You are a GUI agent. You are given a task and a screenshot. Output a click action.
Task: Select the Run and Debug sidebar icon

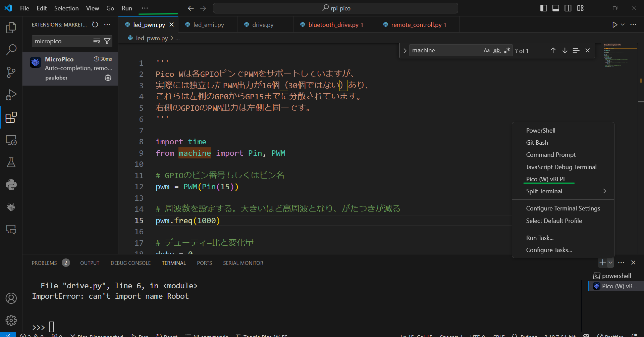pyautogui.click(x=11, y=95)
